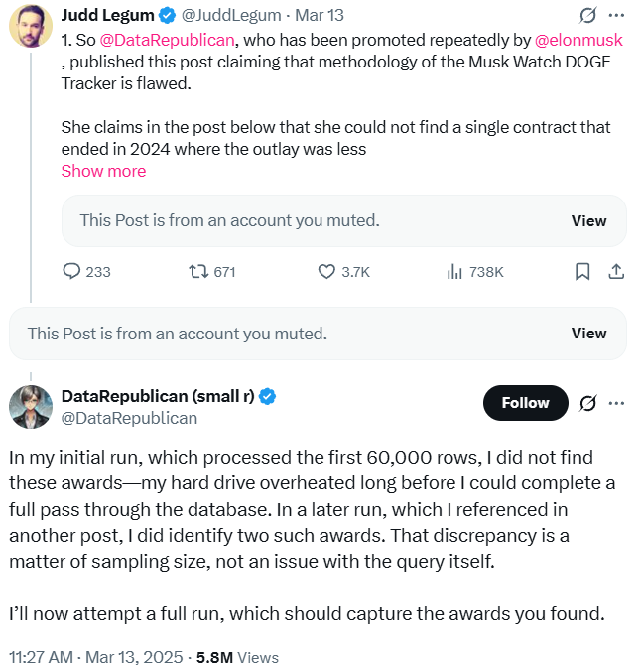Follow DataRepublican account
Image resolution: width=642 pixels, height=672 pixels.
point(525,403)
